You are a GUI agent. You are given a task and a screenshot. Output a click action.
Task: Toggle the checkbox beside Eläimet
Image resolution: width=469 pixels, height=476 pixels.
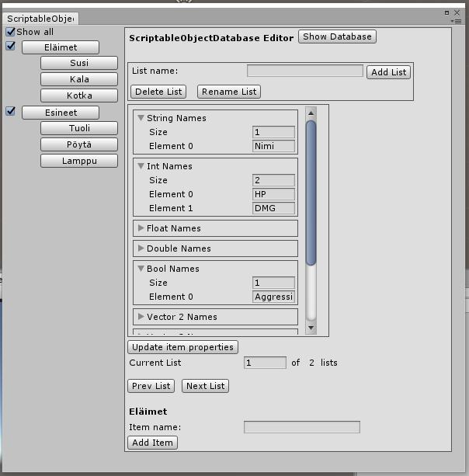pyautogui.click(x=11, y=46)
